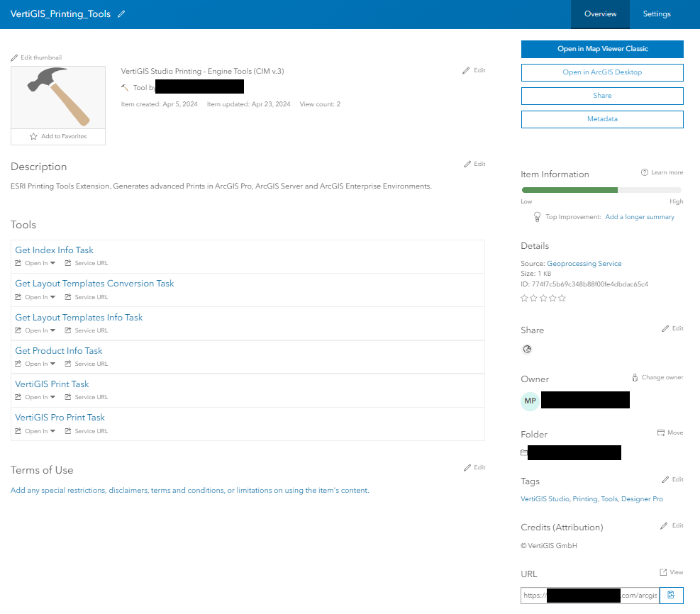Click the Edit pencil for Description section
Viewport: 700px width, 614px height.
(467, 164)
